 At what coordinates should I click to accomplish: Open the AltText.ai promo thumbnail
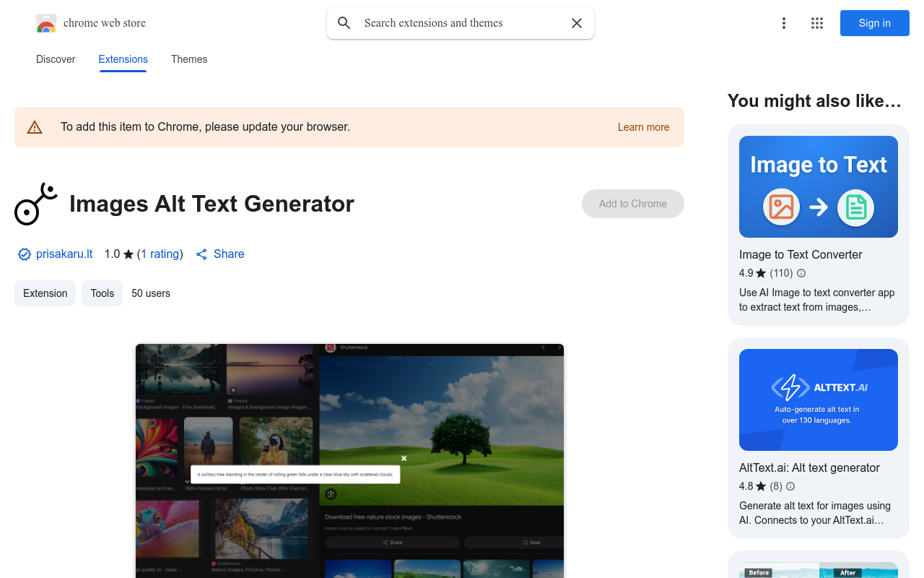click(819, 400)
